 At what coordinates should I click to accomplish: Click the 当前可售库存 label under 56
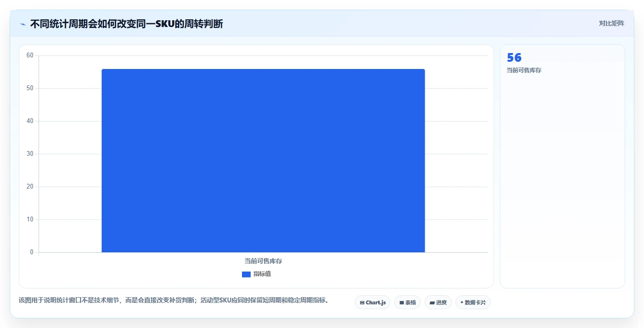(x=524, y=70)
